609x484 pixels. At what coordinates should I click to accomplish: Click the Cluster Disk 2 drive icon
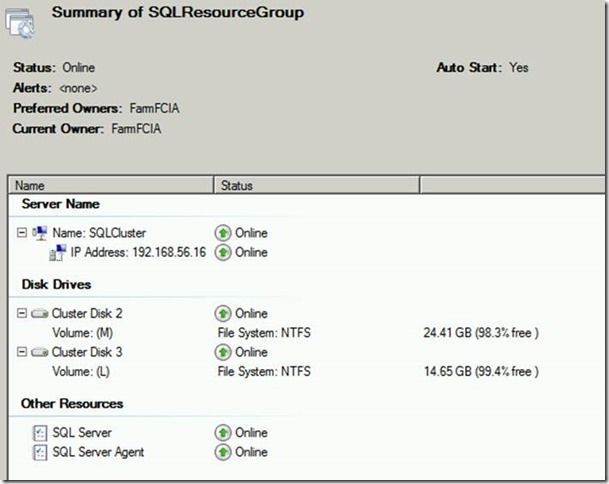[39, 313]
